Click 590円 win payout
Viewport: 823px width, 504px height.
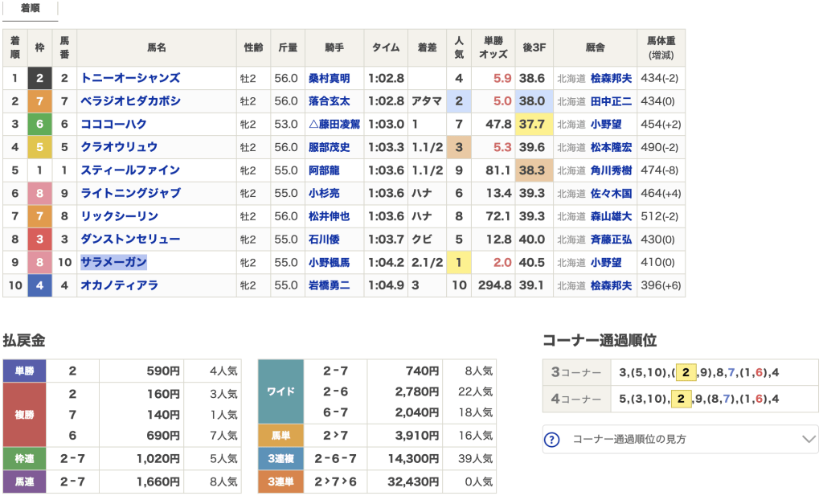(163, 371)
